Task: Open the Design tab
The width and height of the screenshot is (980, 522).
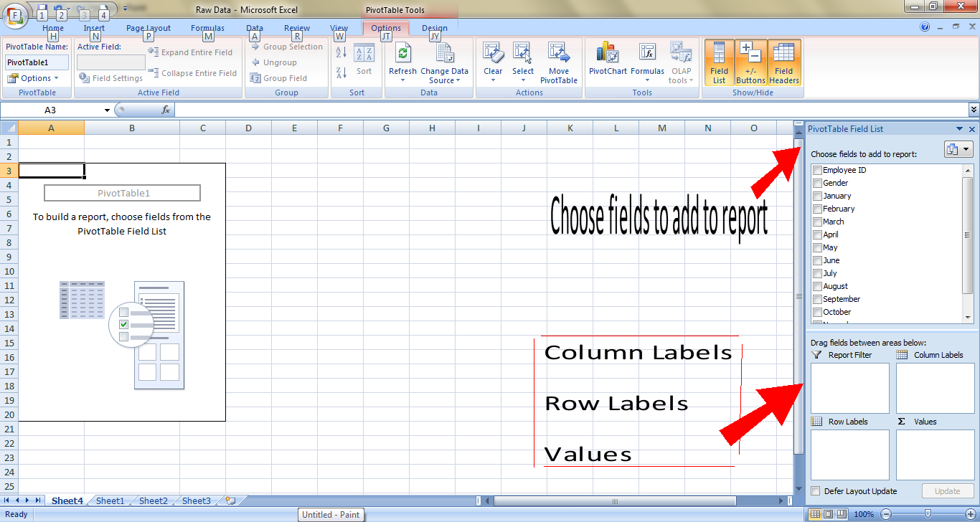Action: pos(434,28)
